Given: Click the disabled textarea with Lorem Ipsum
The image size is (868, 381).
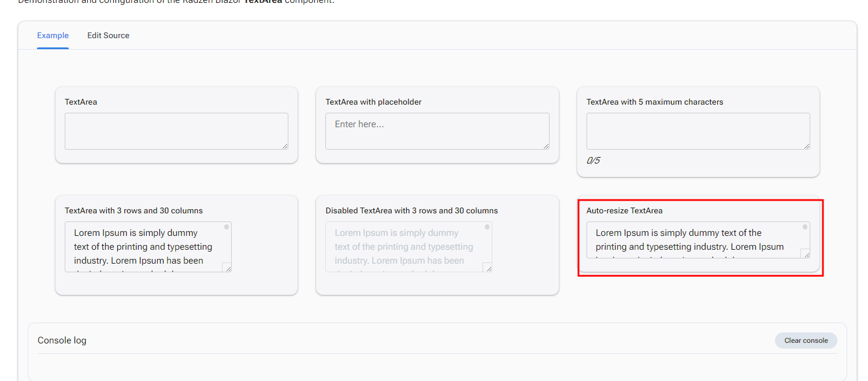Looking at the screenshot, I should pos(405,247).
